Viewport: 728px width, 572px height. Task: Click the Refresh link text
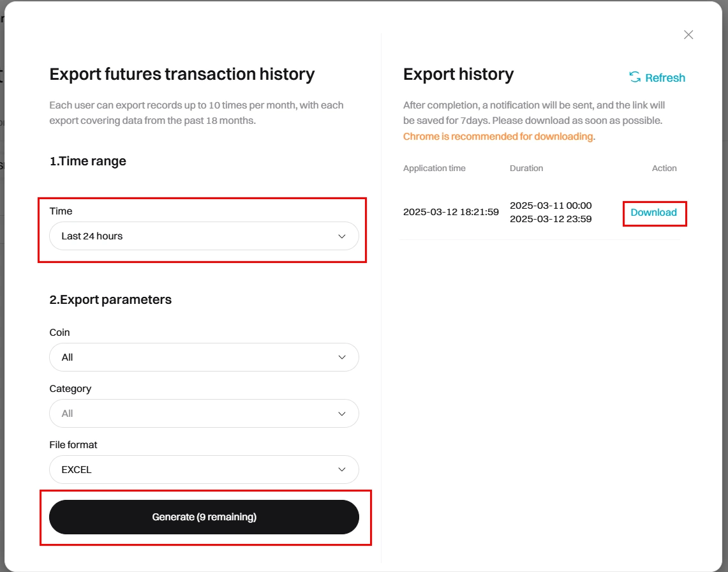pyautogui.click(x=665, y=78)
